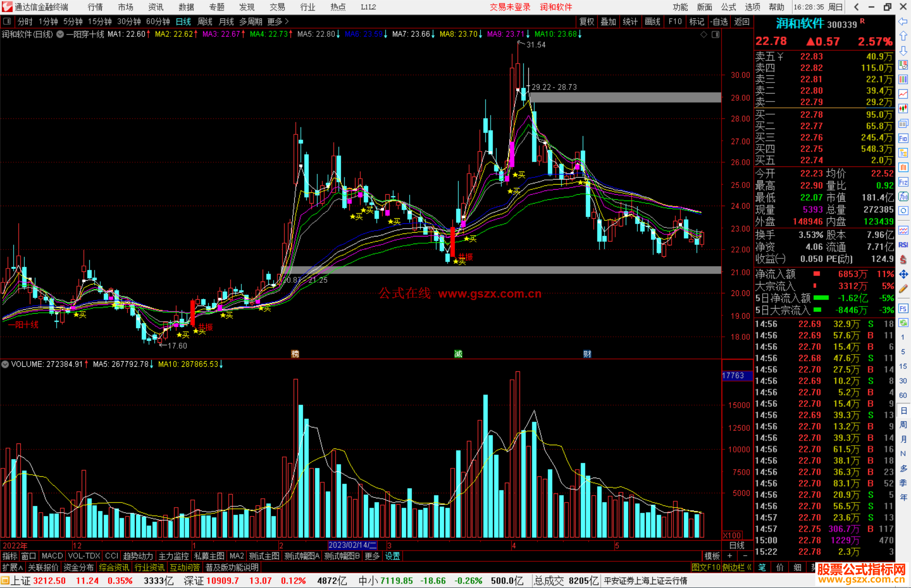The height and width of the screenshot is (588, 911).
Task: Collapse the 侧边栏 sidebar
Action: click(737, 567)
